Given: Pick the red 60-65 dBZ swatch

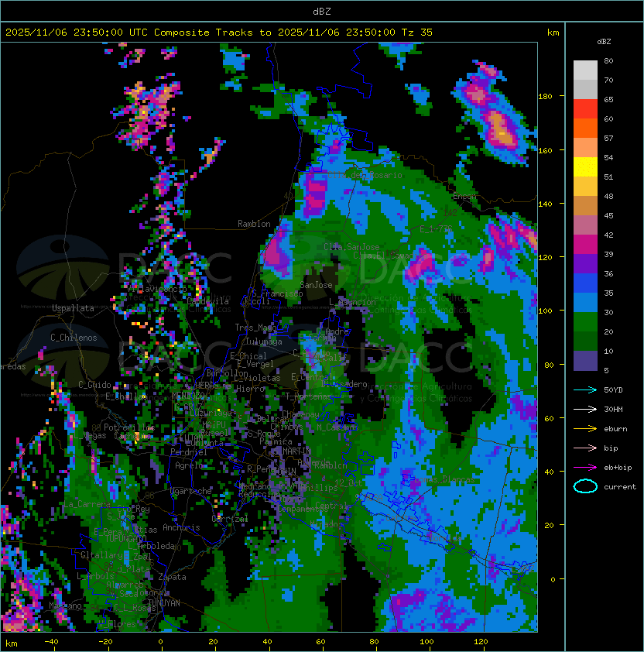Looking at the screenshot, I should 585,109.
